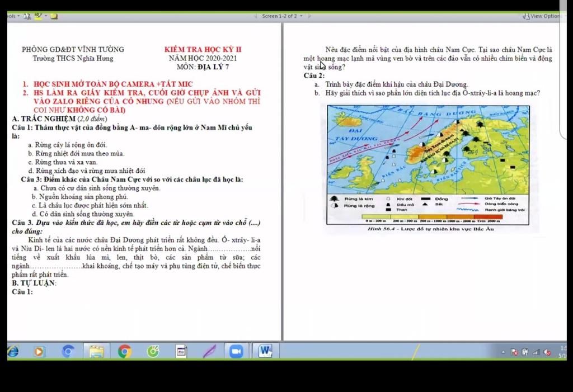Go to the previous screen using the left arrow
The height and width of the screenshot is (392, 573).
[255, 16]
